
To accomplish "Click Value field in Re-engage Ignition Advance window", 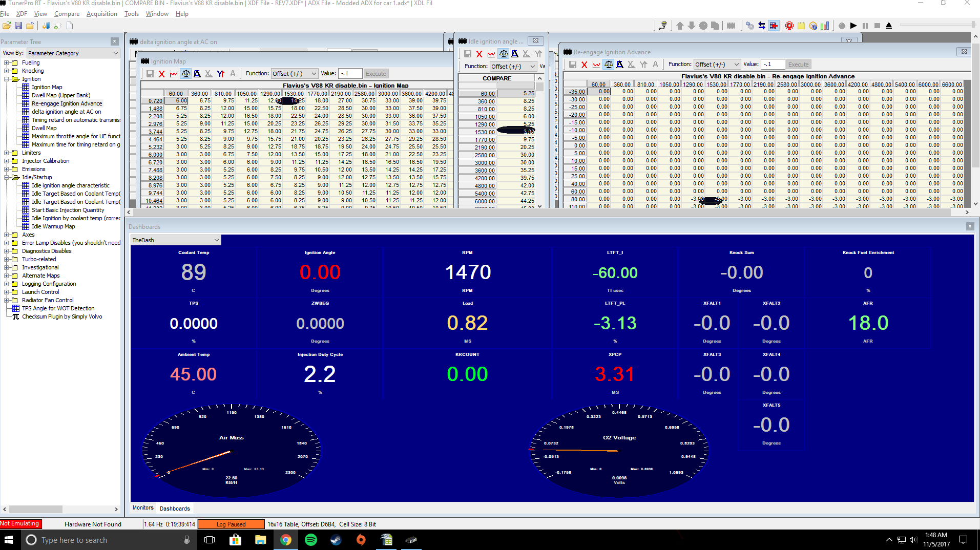I will click(x=773, y=65).
